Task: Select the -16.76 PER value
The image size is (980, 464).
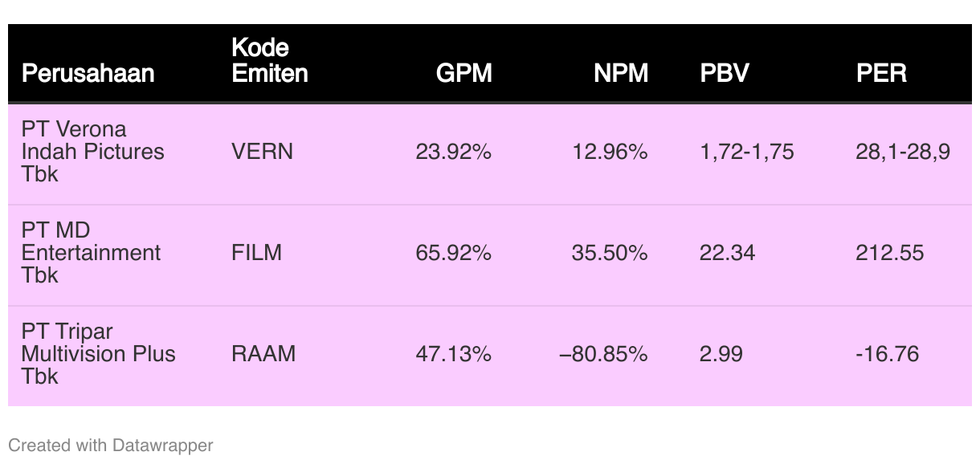Action: 887,354
